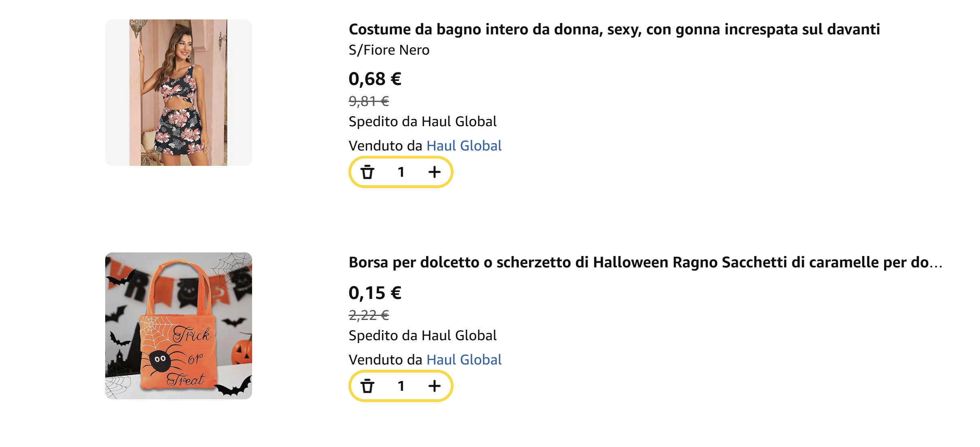Click the swimsuit quantity number
The image size is (980, 447).
point(401,172)
